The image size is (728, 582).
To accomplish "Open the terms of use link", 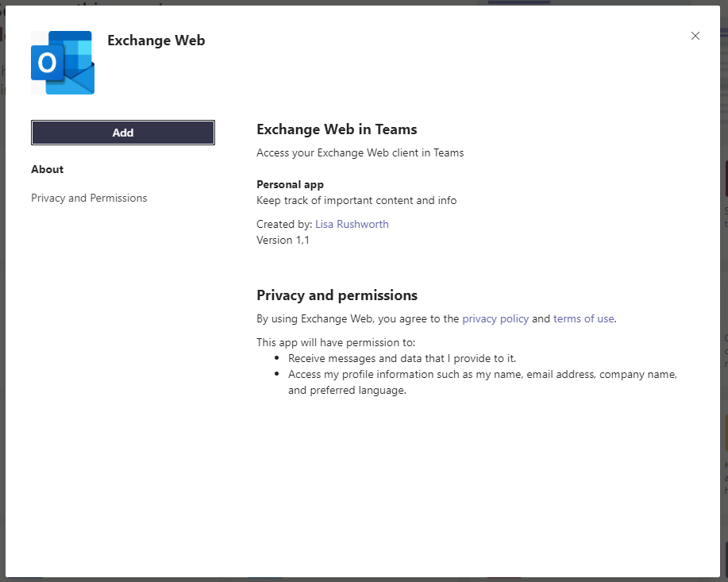I will 584,318.
